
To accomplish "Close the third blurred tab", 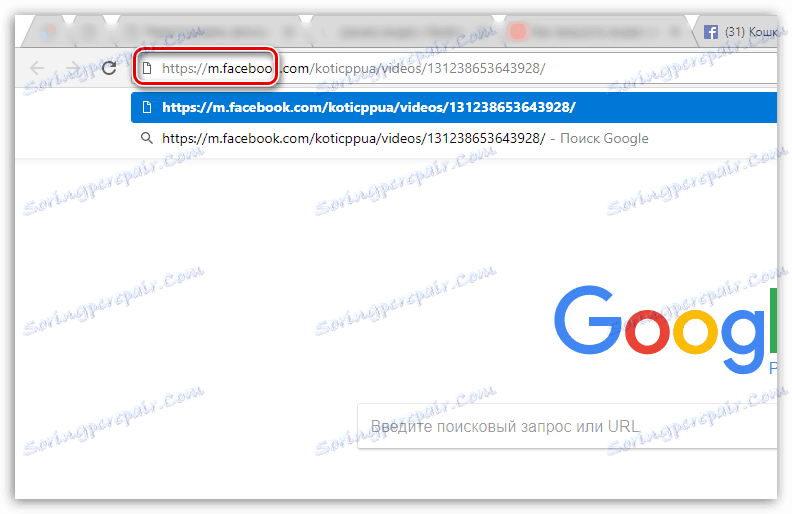I will [x=289, y=32].
